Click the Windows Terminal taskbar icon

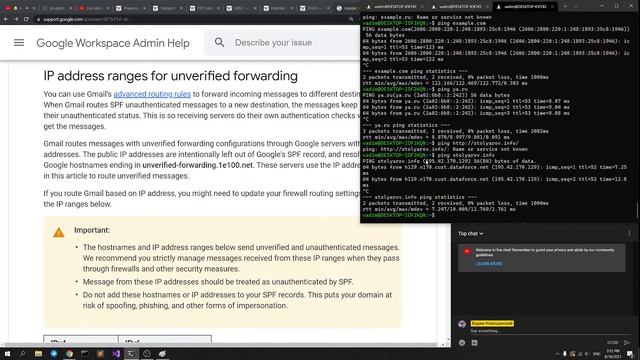pyautogui.click(x=131, y=354)
